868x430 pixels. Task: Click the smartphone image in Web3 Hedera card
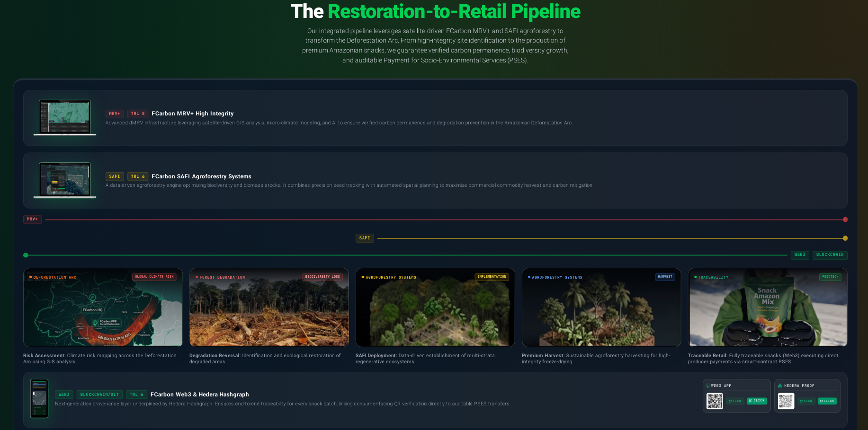(39, 399)
